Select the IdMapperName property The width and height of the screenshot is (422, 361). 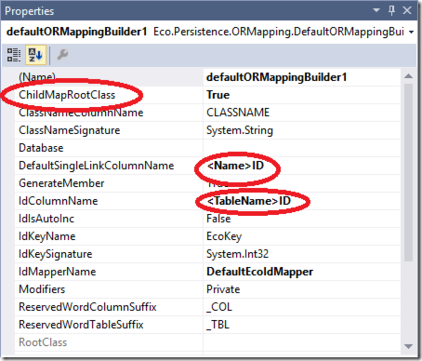pos(109,272)
